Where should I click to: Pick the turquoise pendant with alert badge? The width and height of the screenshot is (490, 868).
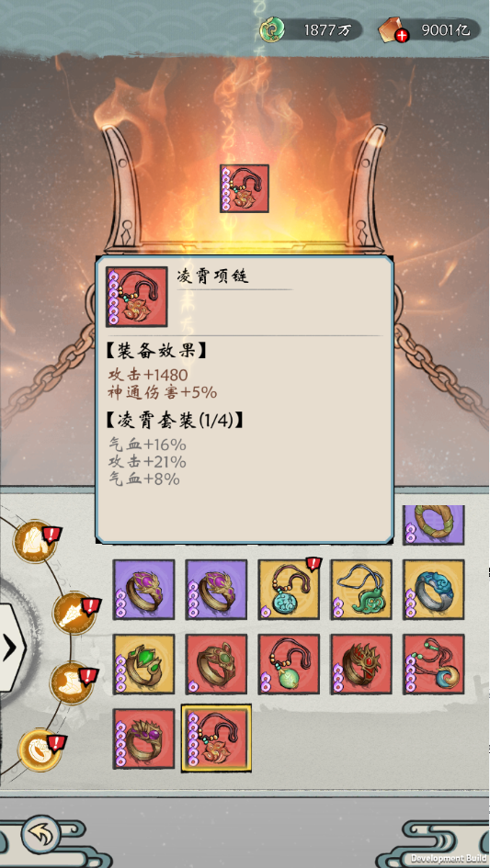point(289,589)
